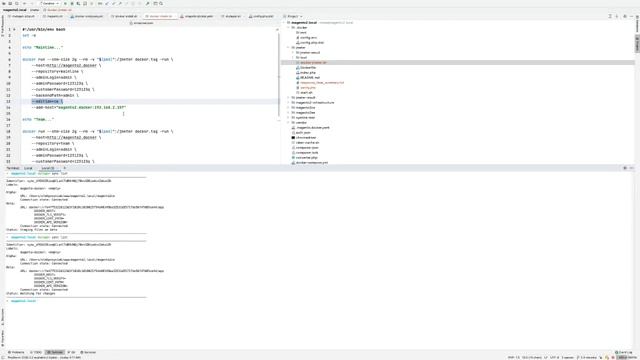Click the --edition=ce line in editor
The width and height of the screenshot is (640, 360).
(47, 101)
